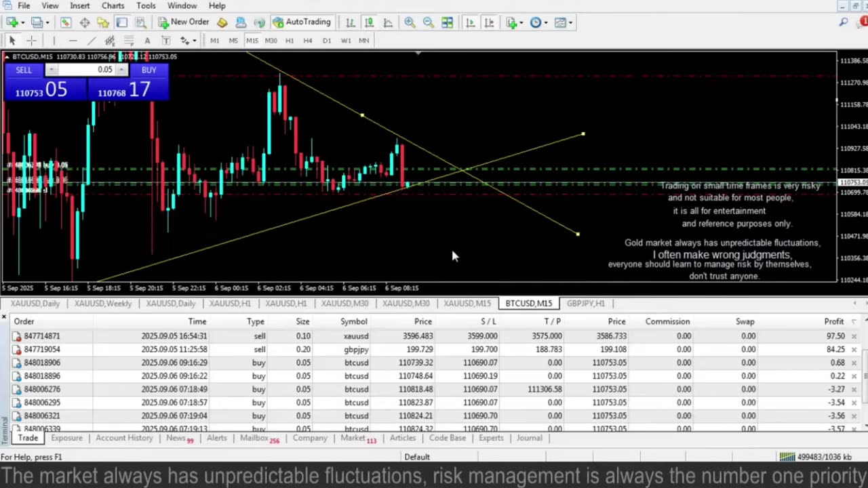Image resolution: width=868 pixels, height=488 pixels.
Task: Toggle the Chart Shift icon
Action: click(x=489, y=22)
